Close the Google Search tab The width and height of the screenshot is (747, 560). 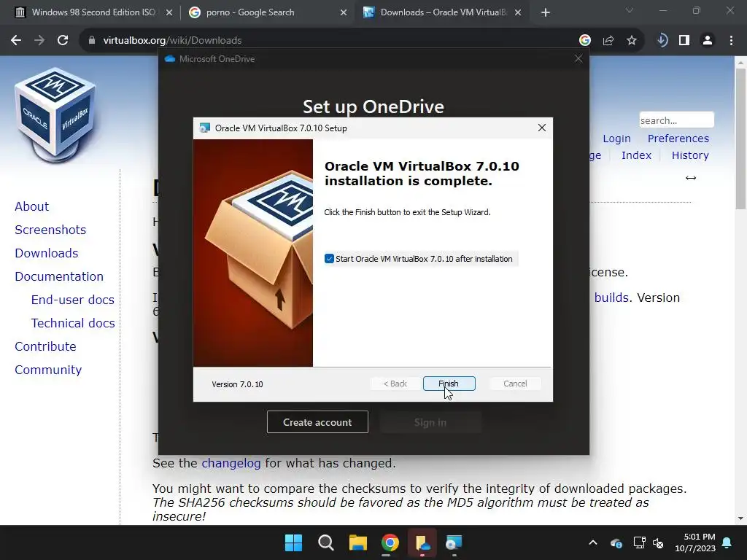344,12
